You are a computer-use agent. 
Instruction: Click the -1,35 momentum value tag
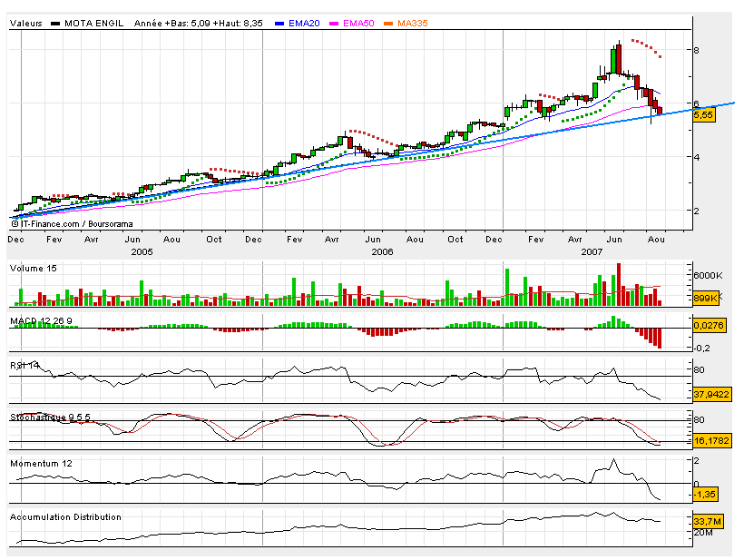point(705,494)
